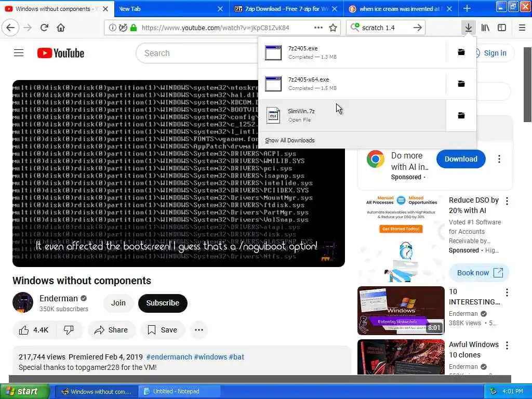The image size is (532, 399).
Task: Close the 7zip Download tab
Action: [335, 9]
